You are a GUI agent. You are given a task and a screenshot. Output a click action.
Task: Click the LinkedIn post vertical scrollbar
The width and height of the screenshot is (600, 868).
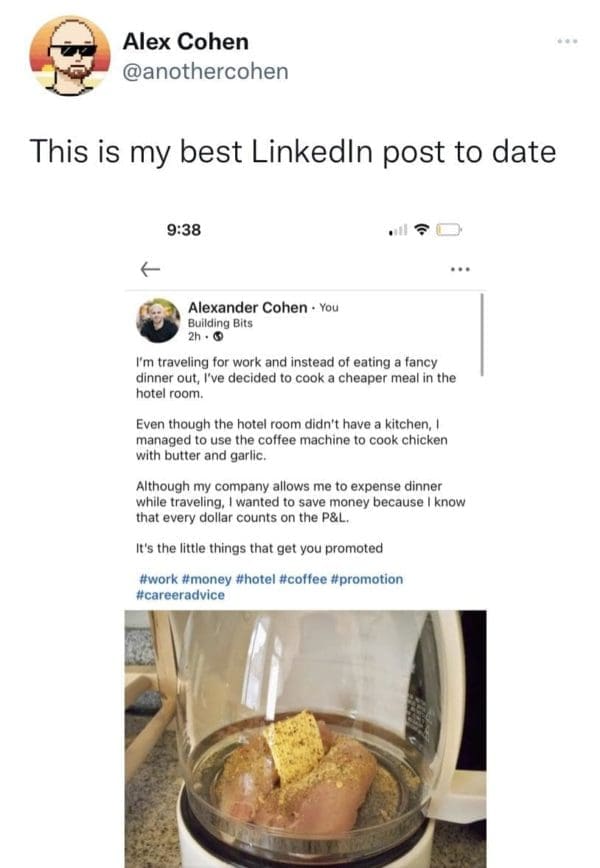pos(482,335)
